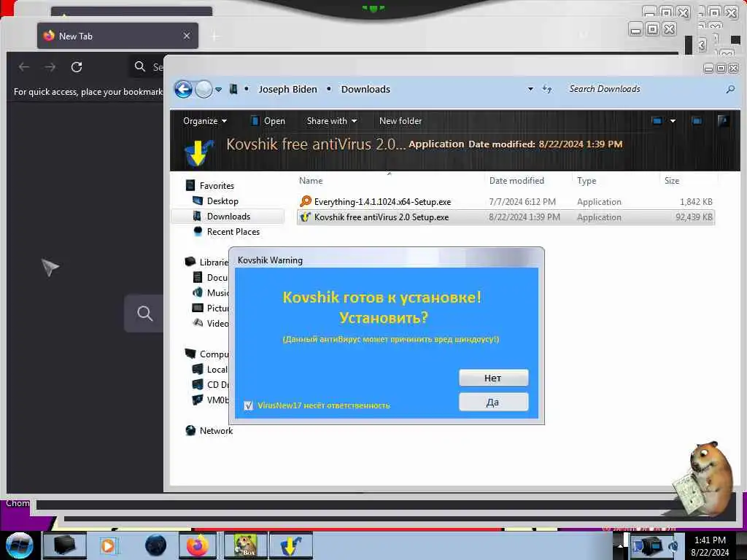
Task: Open address bar history dropdown arrow
Action: [530, 89]
